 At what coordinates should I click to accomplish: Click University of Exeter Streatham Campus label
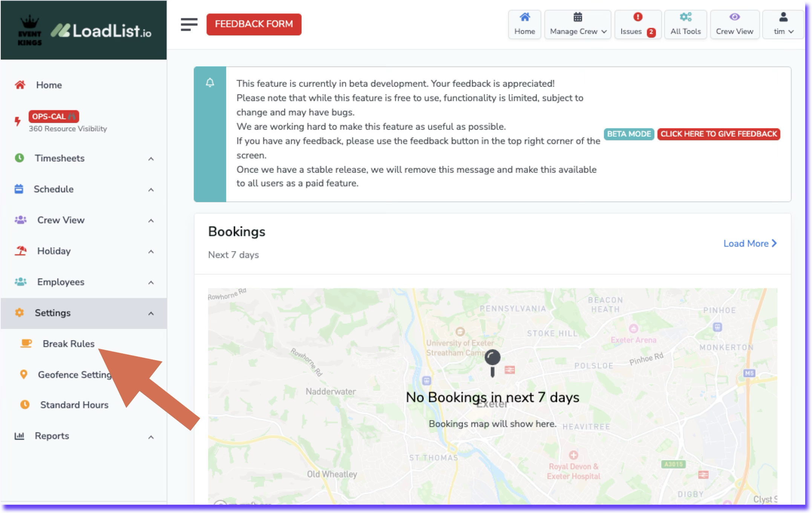pyautogui.click(x=460, y=347)
